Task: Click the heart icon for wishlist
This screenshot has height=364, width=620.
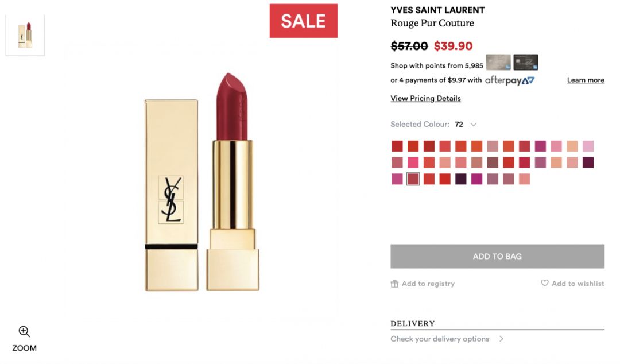Action: 544,283
